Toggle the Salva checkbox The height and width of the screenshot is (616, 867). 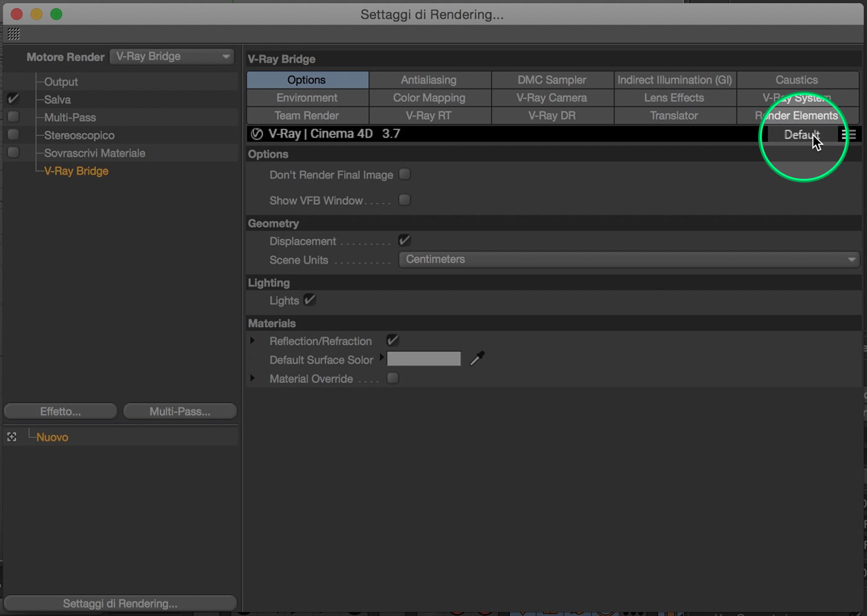[x=13, y=99]
